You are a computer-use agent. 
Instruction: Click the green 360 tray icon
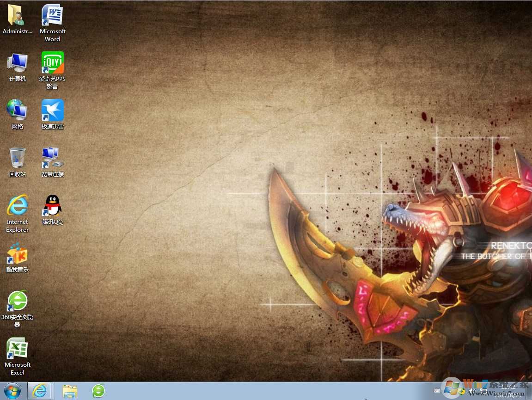[x=462, y=392]
